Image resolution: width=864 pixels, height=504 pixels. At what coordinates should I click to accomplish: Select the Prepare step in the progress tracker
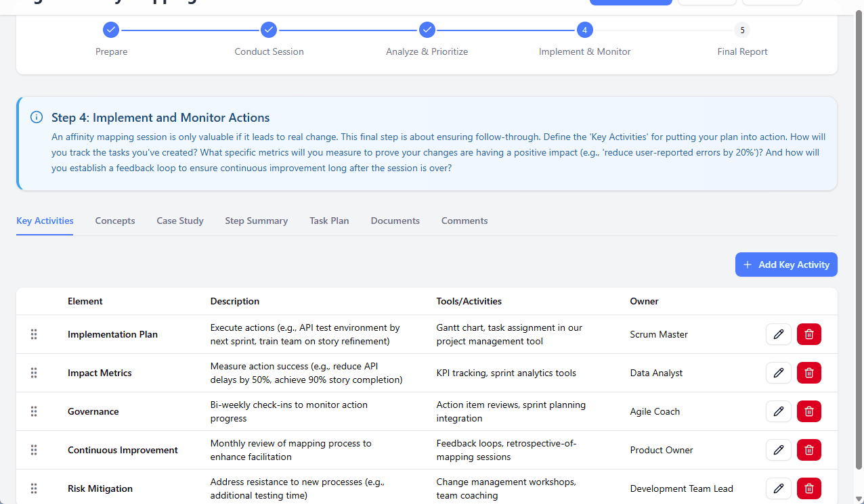pos(111,30)
